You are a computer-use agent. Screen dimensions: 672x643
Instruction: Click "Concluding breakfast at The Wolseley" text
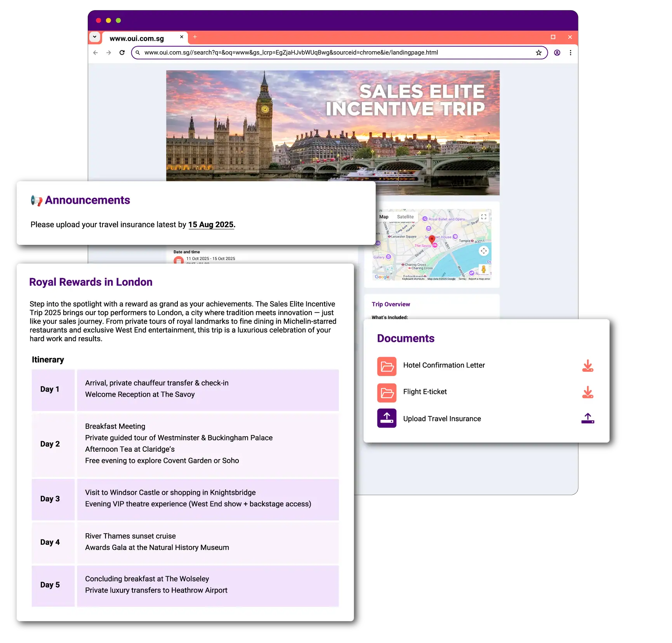click(147, 579)
